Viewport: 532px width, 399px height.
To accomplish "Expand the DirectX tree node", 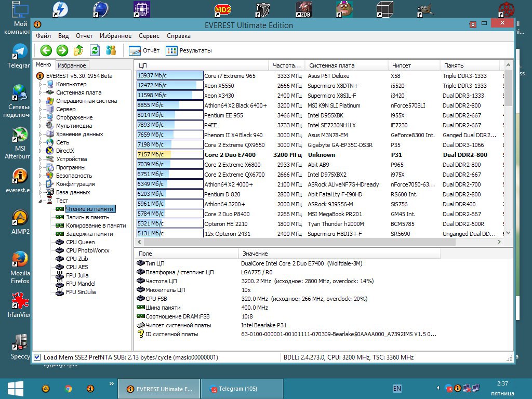I will [40, 151].
